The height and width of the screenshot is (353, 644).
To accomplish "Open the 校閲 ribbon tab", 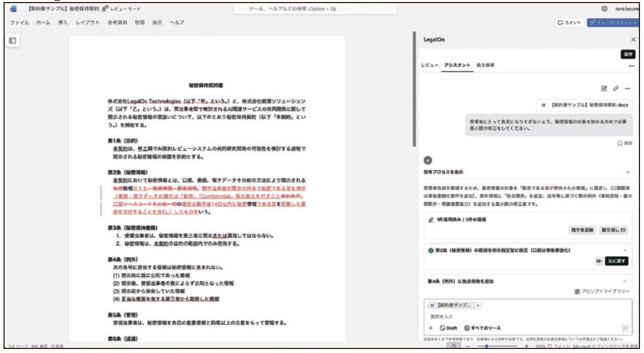I will pos(140,23).
